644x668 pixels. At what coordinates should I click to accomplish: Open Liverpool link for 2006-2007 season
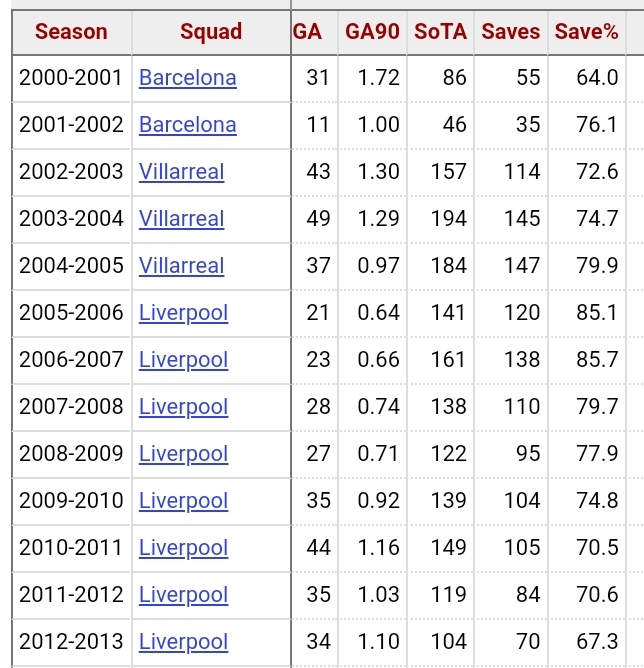click(x=184, y=360)
